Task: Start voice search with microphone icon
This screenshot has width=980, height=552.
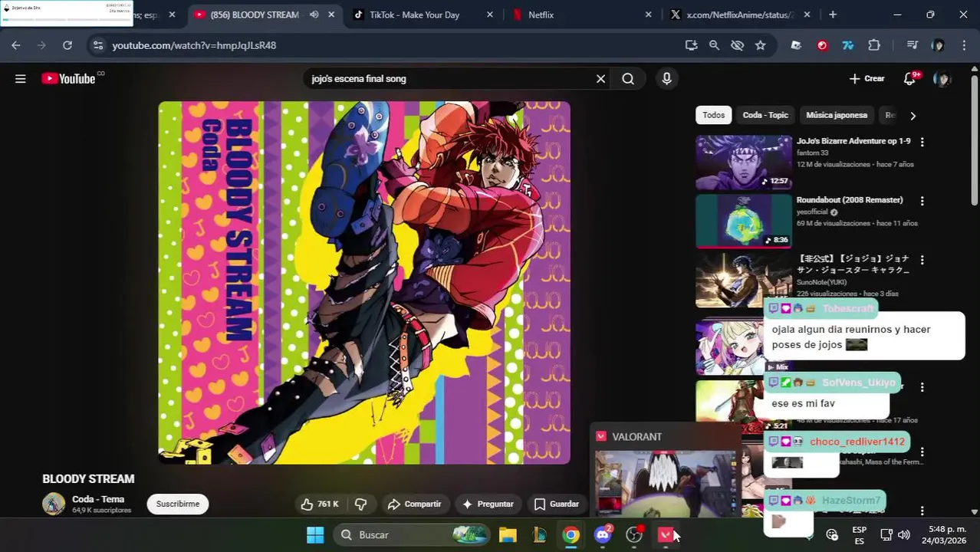Action: pyautogui.click(x=666, y=78)
